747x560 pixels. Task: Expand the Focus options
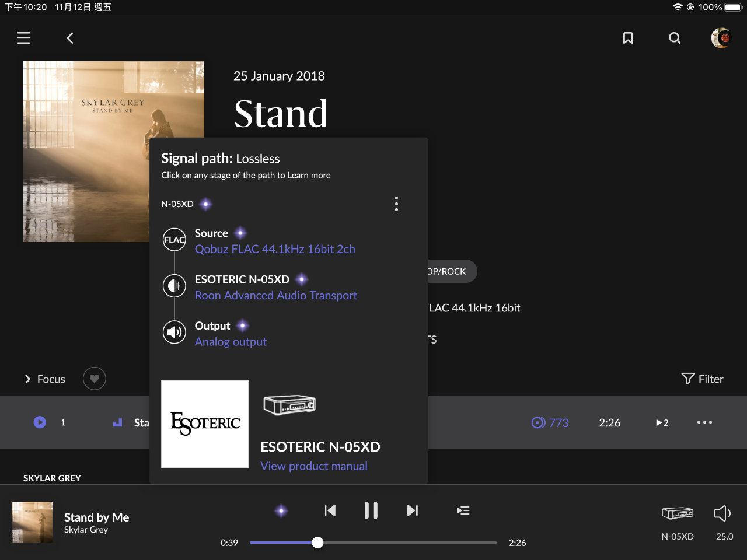[x=44, y=379]
